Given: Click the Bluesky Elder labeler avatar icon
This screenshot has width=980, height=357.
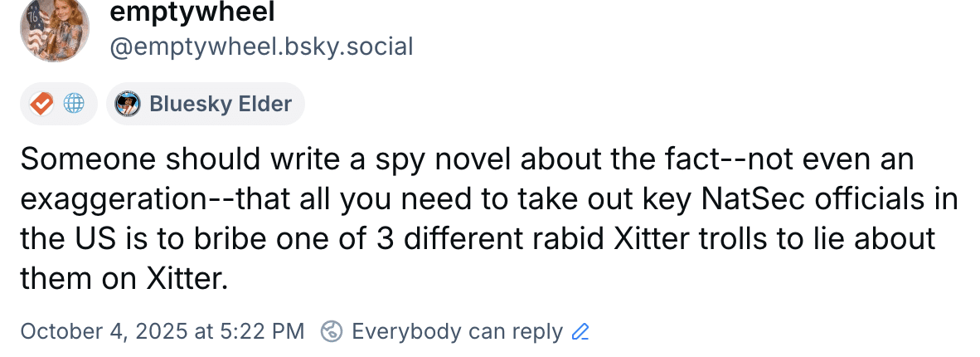Looking at the screenshot, I should click(127, 104).
